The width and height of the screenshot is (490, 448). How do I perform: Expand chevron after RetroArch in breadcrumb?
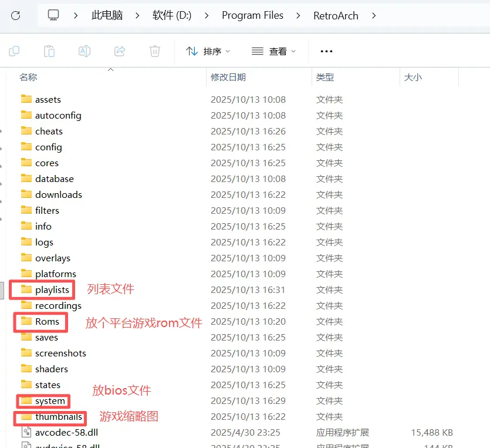point(374,15)
